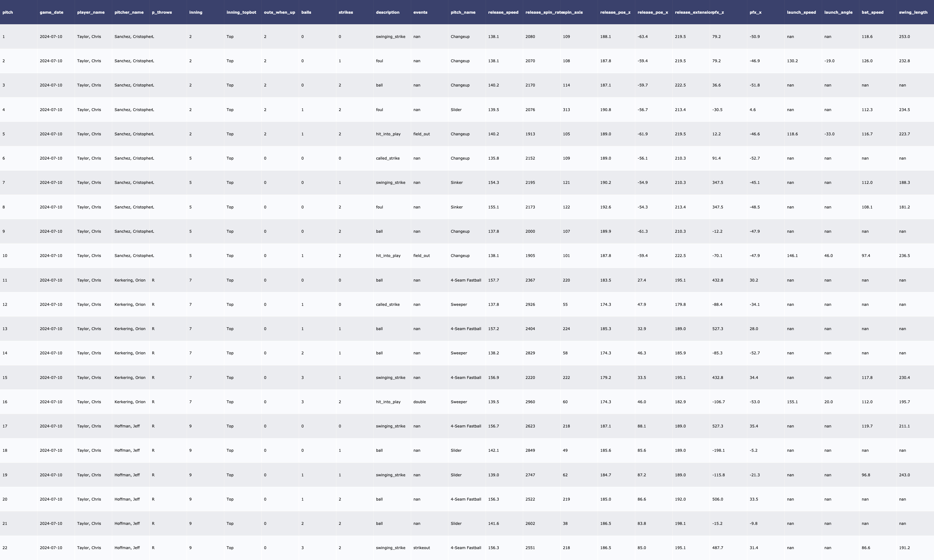Click the events column header
Image resolution: width=934 pixels, height=560 pixels.
pyautogui.click(x=420, y=12)
